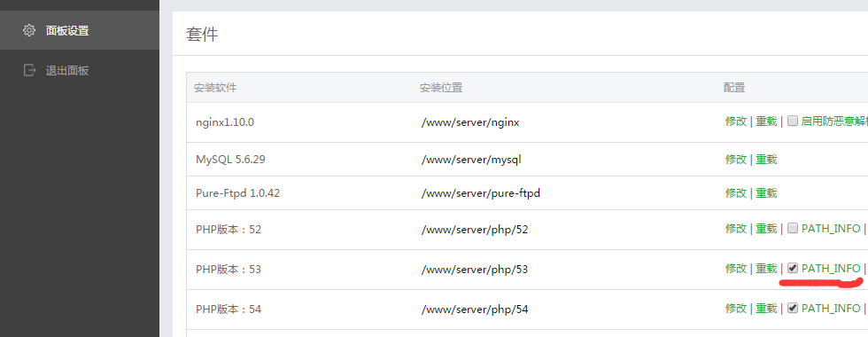The width and height of the screenshot is (868, 337).
Task: Click the 安装位置 column header
Action: tap(441, 88)
